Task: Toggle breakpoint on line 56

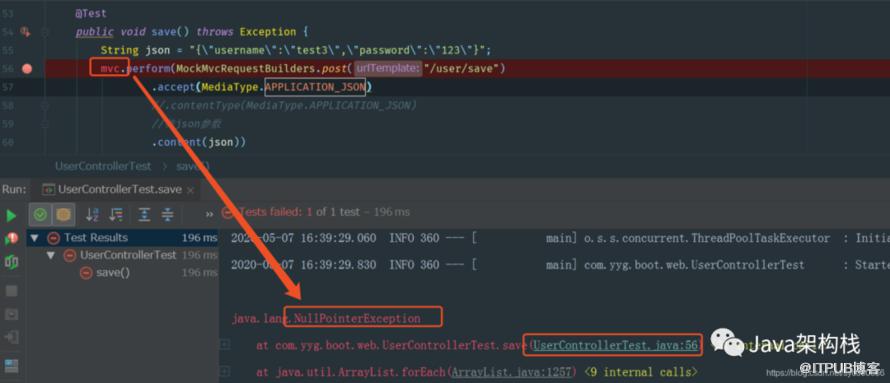Action: click(x=27, y=69)
